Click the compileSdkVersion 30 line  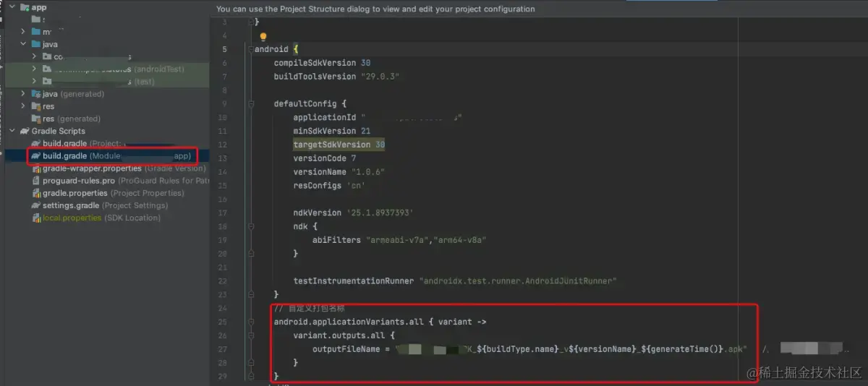tap(322, 63)
